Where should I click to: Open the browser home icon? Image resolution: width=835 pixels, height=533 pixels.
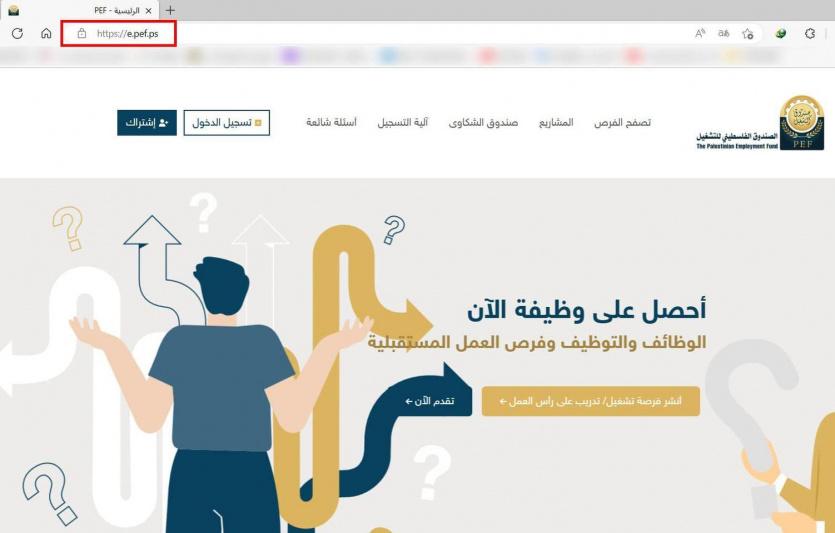(46, 34)
